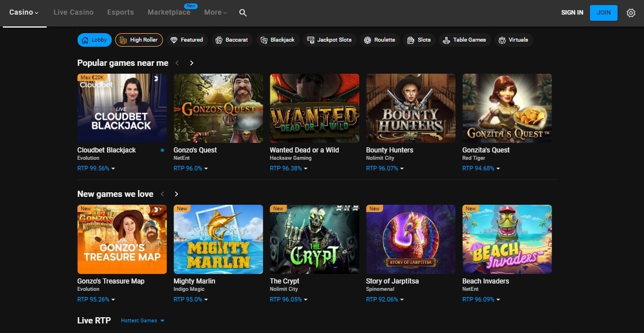Expand RTP 92.06% for Story of Jarptitsa
Screen dimensions: 644x333
tap(385, 299)
